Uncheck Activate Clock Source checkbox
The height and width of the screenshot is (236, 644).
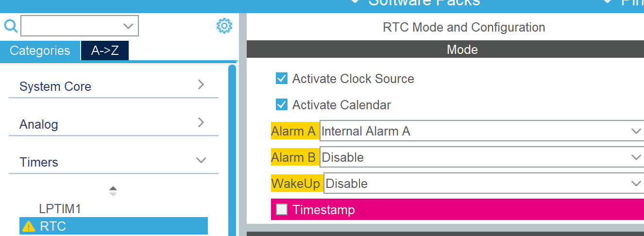click(x=282, y=79)
